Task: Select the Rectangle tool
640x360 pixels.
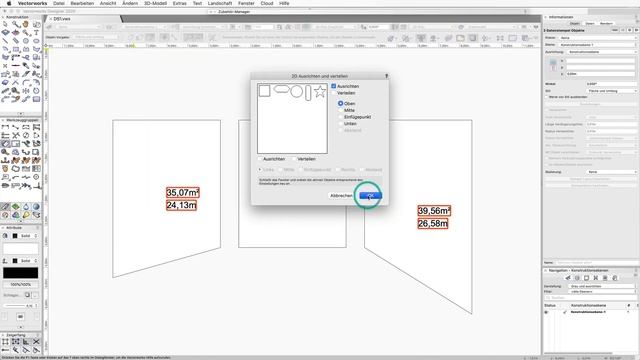Action: pyautogui.click(x=16, y=49)
